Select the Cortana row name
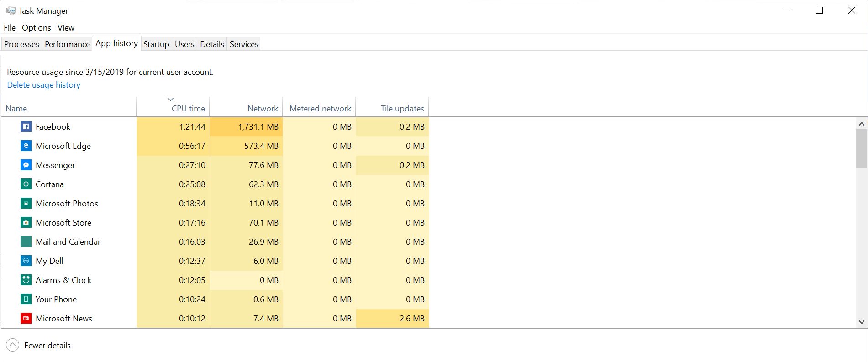The width and height of the screenshot is (868, 362). (x=50, y=184)
